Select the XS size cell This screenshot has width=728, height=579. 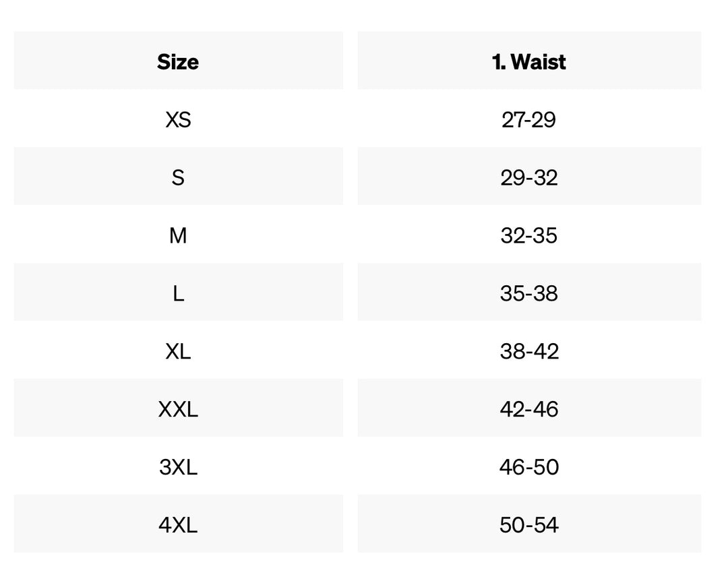(178, 119)
